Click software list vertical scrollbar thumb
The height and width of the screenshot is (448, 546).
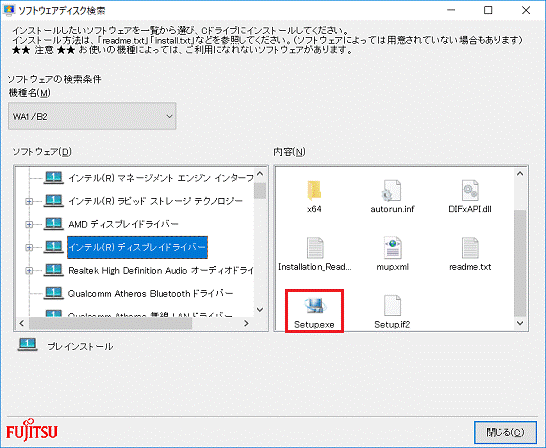[260, 190]
